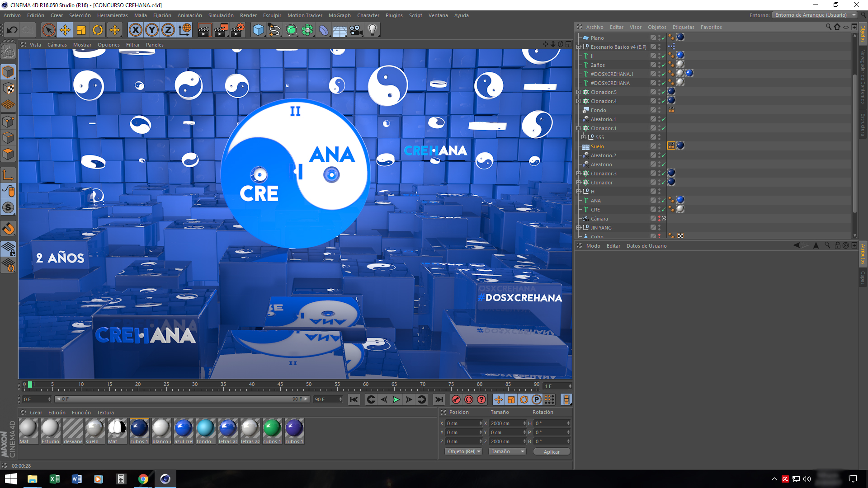This screenshot has width=868, height=488.
Task: Toggle rotation keyframe recording
Action: [524, 399]
